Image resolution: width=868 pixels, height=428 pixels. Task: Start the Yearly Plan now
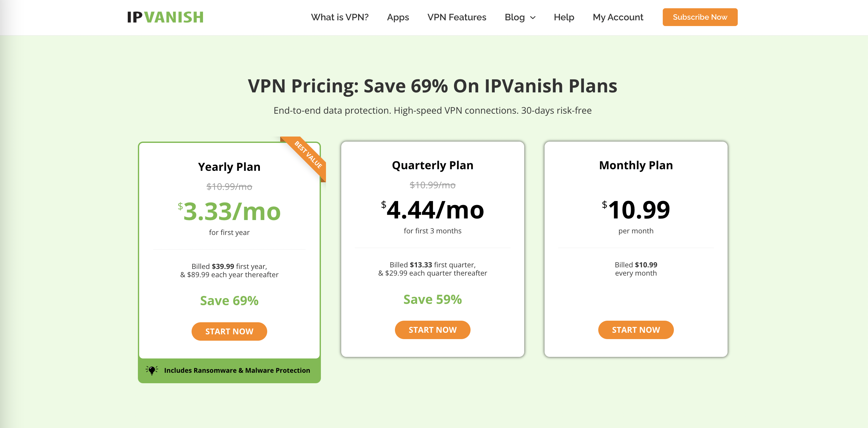(x=229, y=331)
